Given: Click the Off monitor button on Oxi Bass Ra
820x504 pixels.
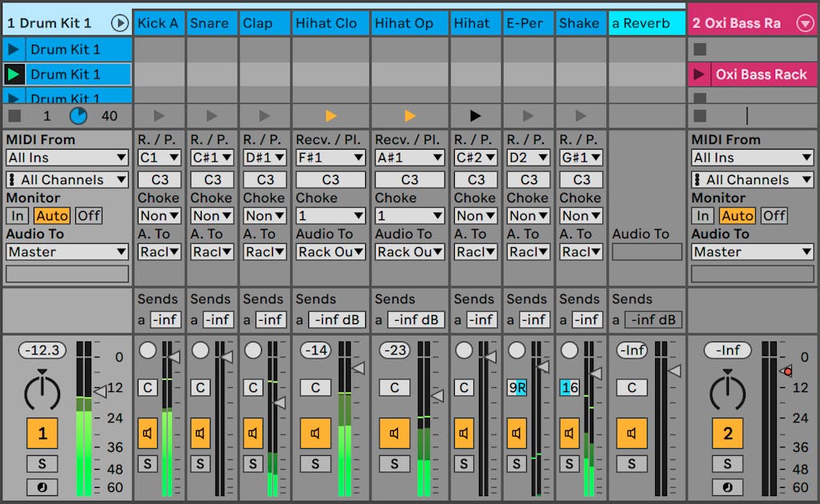Looking at the screenshot, I should (x=773, y=215).
